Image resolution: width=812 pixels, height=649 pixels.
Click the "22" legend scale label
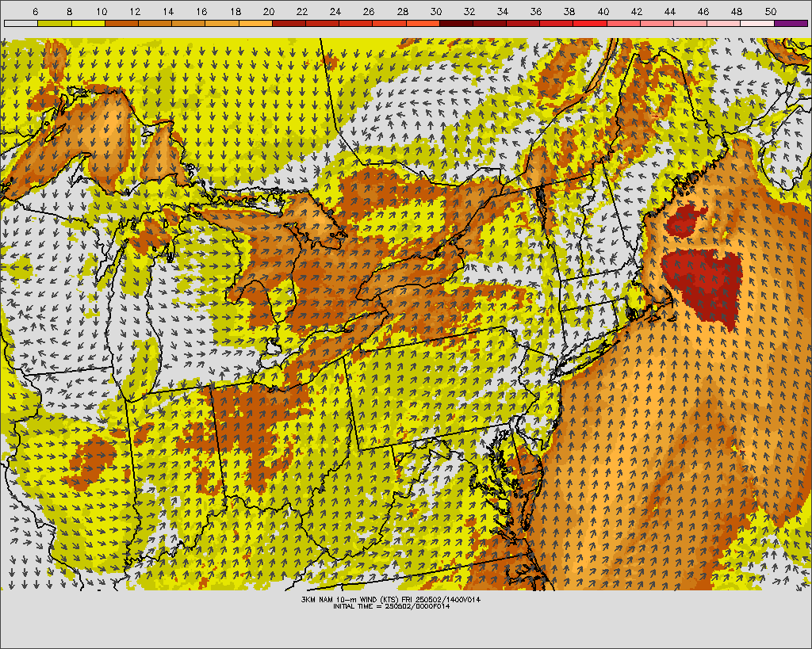coord(302,11)
